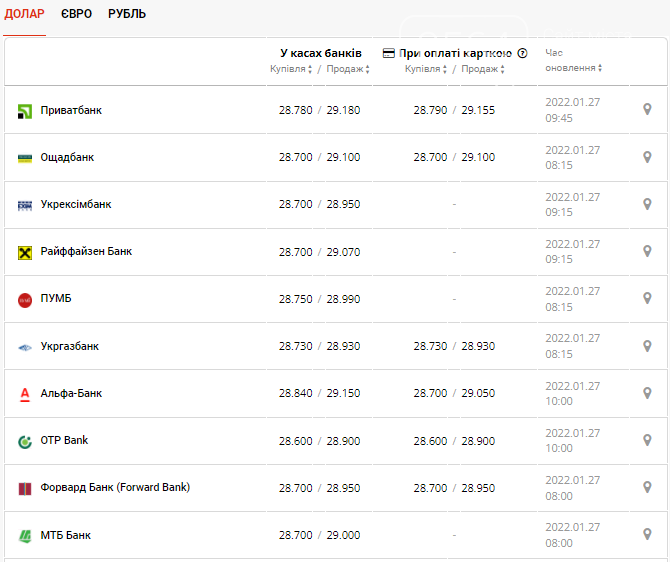Switch to the ЄВРО tab
The width and height of the screenshot is (670, 562).
[76, 14]
